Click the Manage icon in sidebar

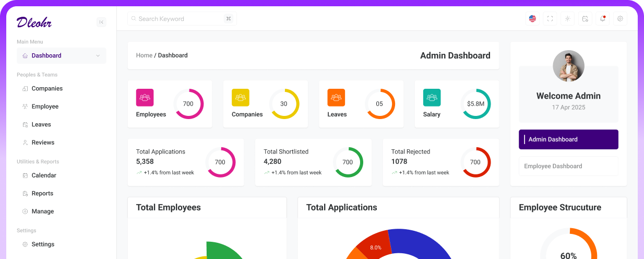click(x=25, y=211)
